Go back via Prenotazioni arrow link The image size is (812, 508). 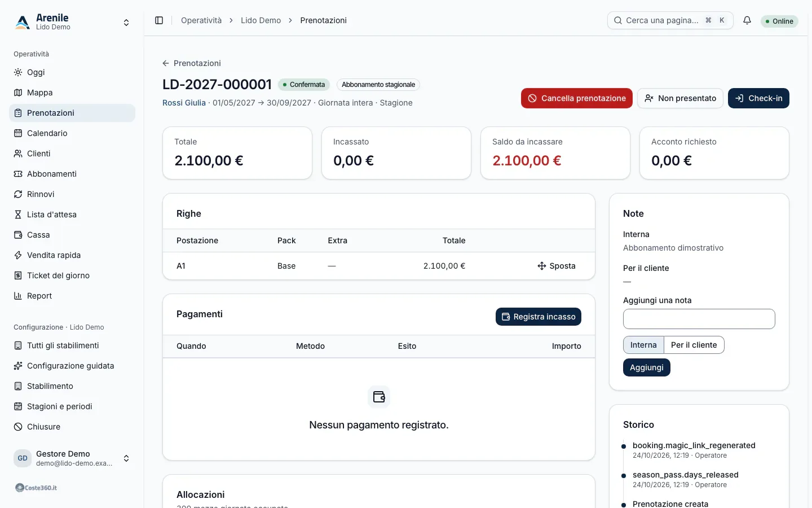click(192, 63)
